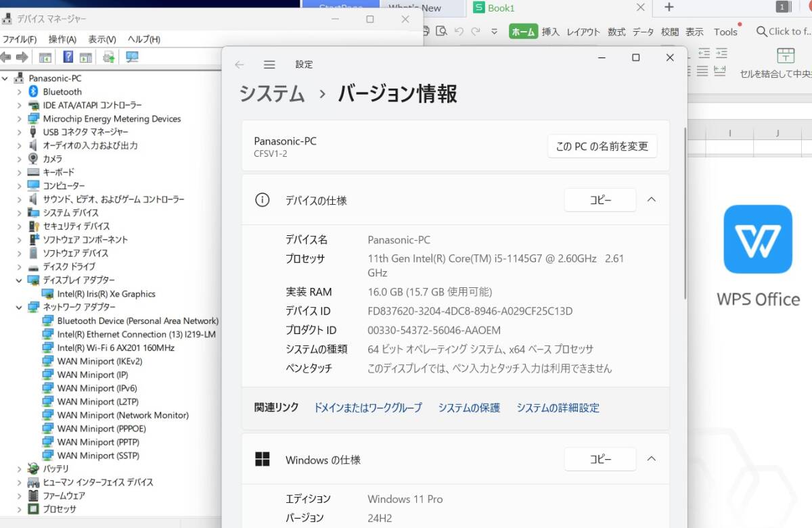Viewport: 812px width, 528px height.
Task: Expand the キーボード category
Action: tap(19, 172)
